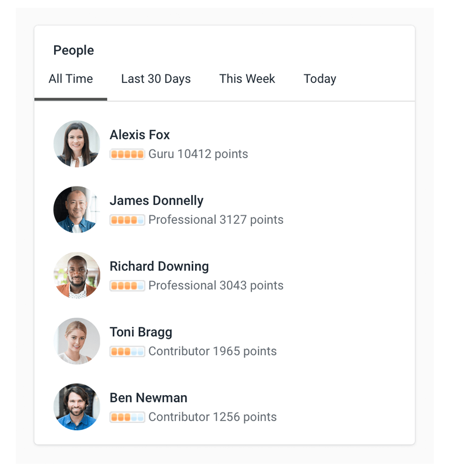Click Ben Newman's profile avatar
This screenshot has width=449, height=476.
tap(77, 407)
